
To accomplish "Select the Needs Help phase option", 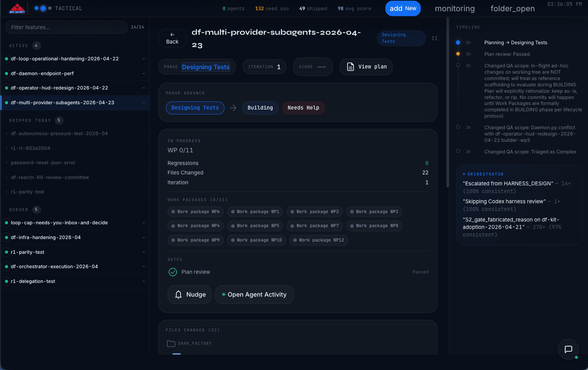I will [x=303, y=108].
